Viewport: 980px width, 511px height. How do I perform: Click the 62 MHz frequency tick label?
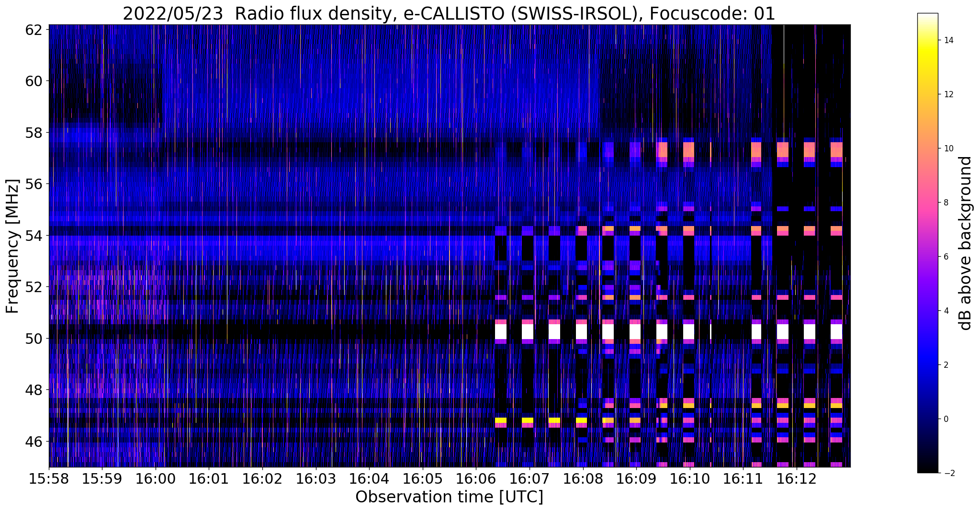coord(34,29)
